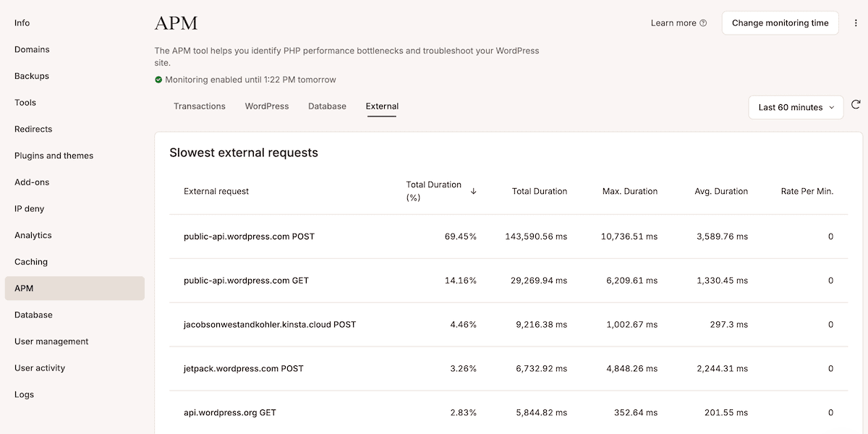Expand the time range selector chevron

pos(833,106)
